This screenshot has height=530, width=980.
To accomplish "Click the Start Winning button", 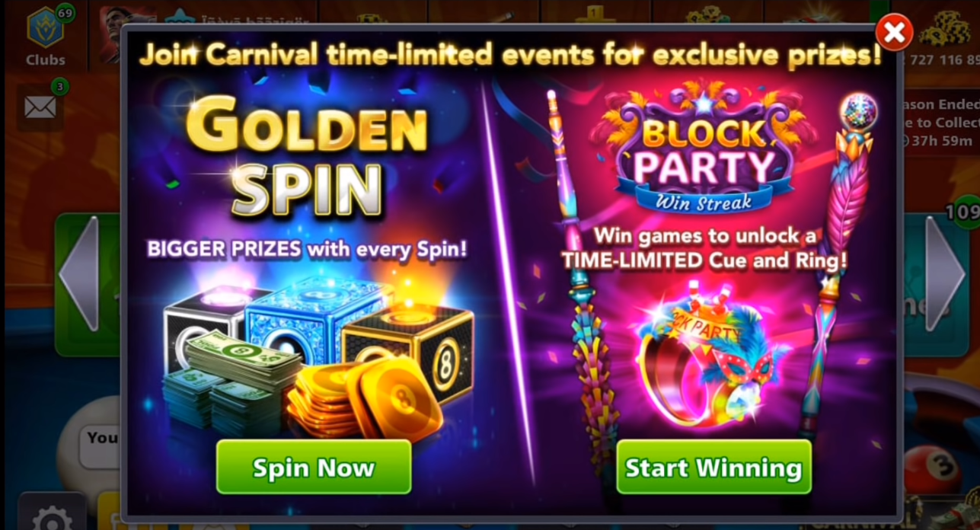I will point(713,467).
